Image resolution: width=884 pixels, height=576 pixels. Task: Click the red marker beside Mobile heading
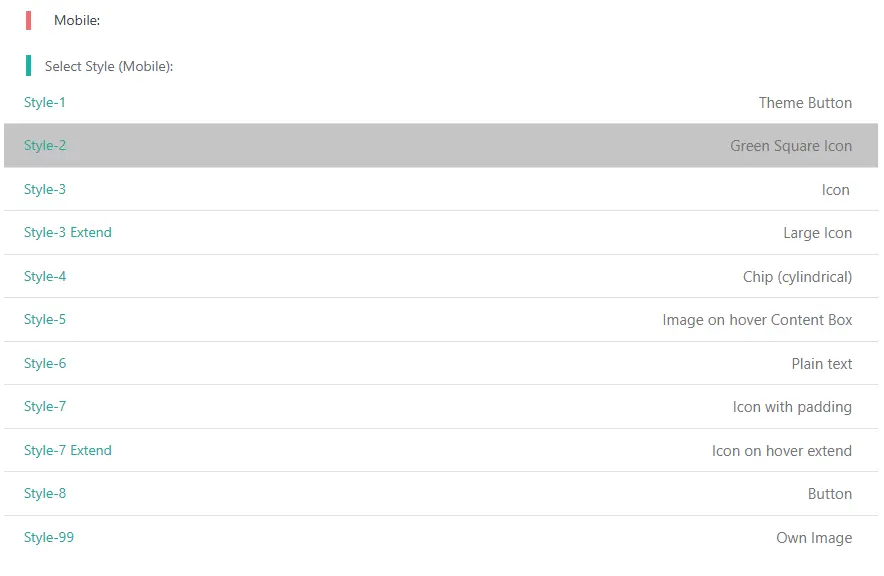tap(28, 20)
